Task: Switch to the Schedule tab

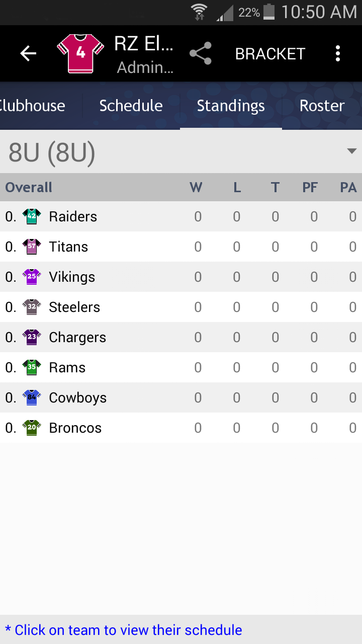Action: [x=131, y=106]
